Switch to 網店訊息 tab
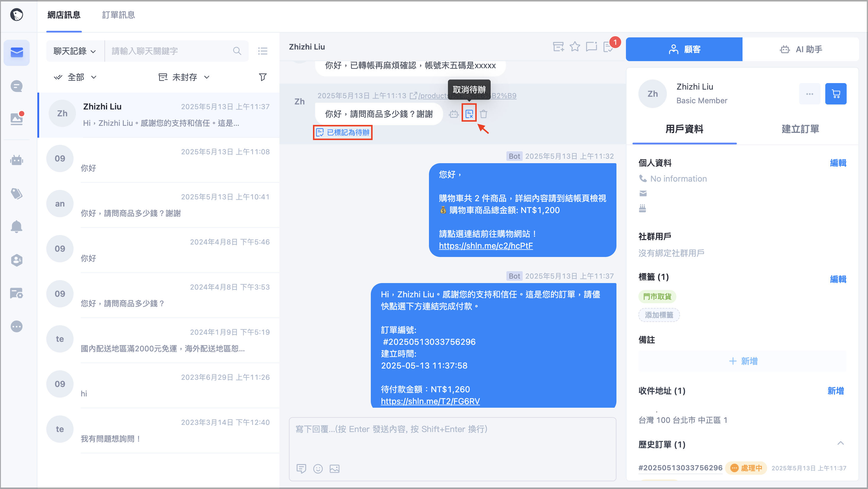The image size is (868, 489). coord(64,15)
